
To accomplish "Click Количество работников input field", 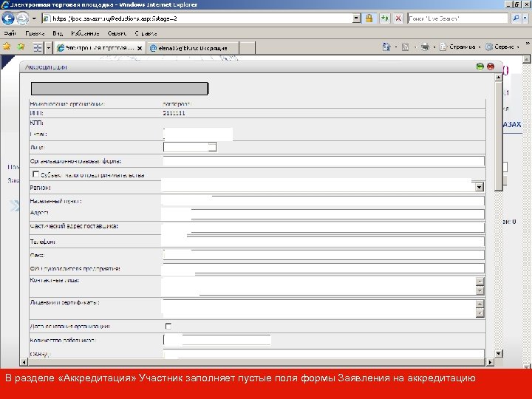I will (x=217, y=340).
